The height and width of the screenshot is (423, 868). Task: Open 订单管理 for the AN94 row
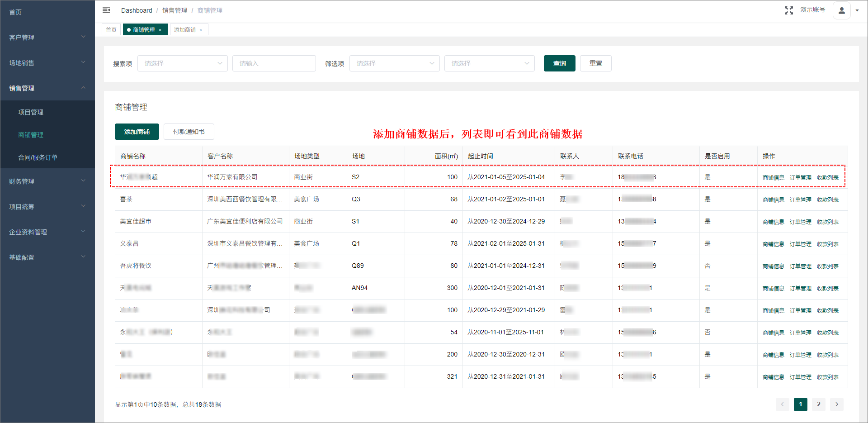[801, 288]
